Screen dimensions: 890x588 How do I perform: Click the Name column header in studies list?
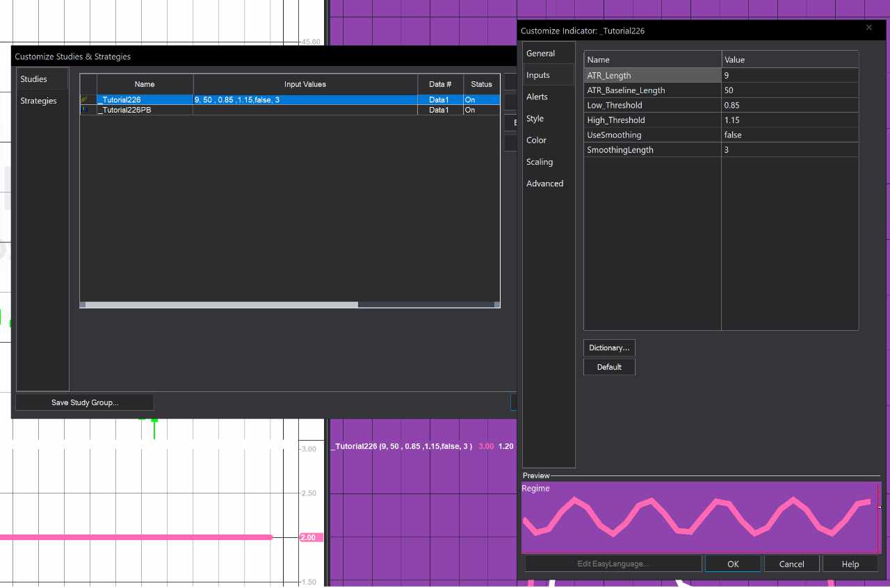click(145, 84)
